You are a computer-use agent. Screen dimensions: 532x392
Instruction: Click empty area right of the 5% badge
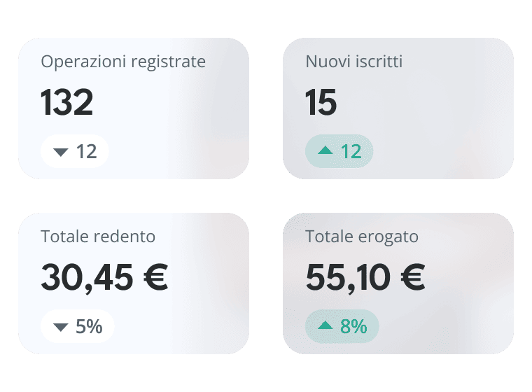tap(182, 326)
